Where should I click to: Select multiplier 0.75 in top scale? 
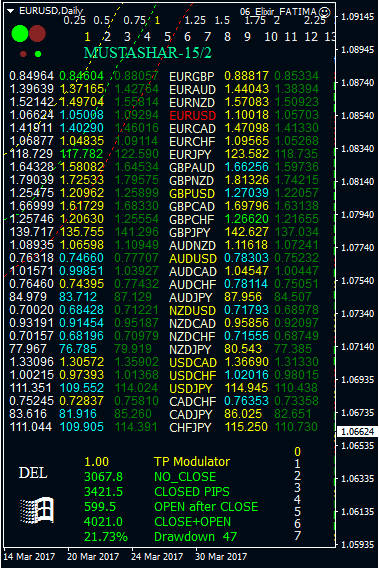(134, 20)
